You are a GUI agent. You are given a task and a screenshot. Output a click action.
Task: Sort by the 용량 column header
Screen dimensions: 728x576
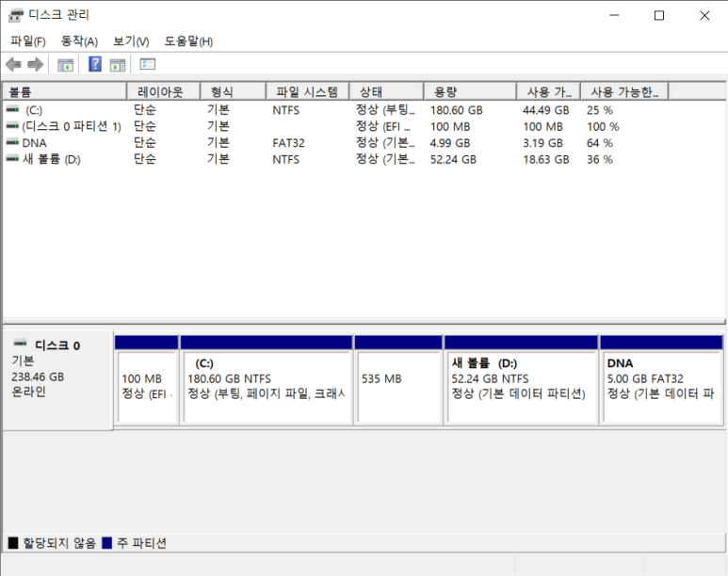[470, 91]
